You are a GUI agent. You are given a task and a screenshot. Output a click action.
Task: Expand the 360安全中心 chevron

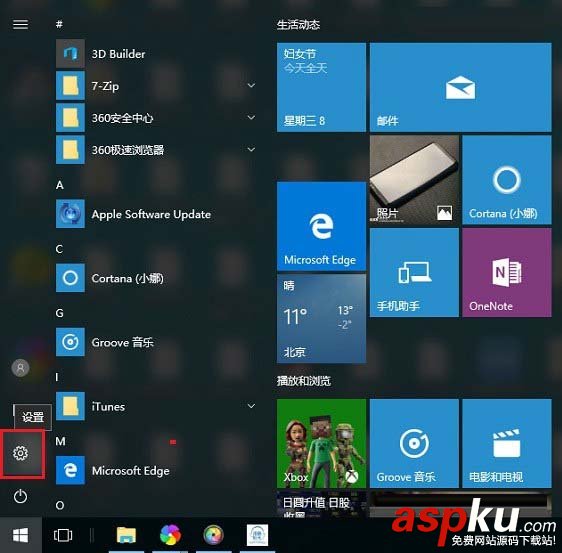(252, 117)
